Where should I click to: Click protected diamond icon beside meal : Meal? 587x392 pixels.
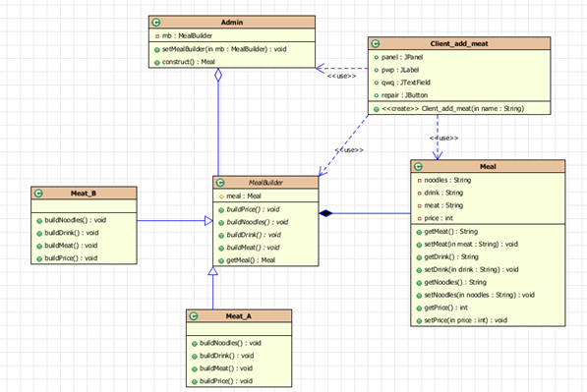tap(221, 196)
